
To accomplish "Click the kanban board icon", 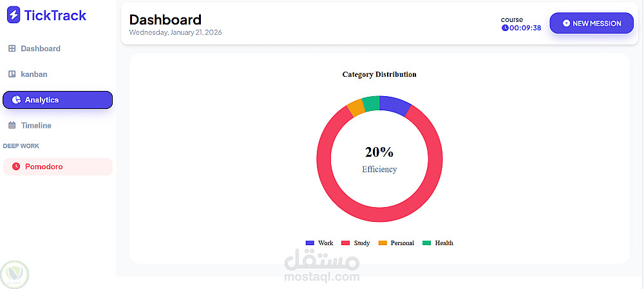I will click(x=12, y=74).
